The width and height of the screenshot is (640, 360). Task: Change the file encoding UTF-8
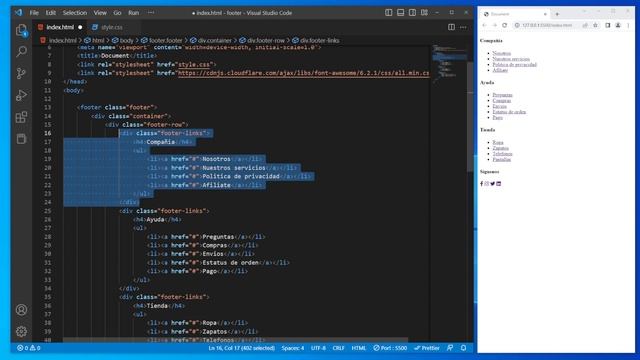[318, 348]
